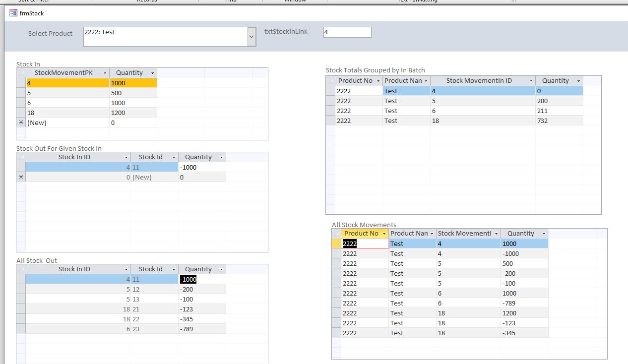This screenshot has width=628, height=364.
Task: Click select-all corner of Stock In datasheet
Action: [x=21, y=73]
